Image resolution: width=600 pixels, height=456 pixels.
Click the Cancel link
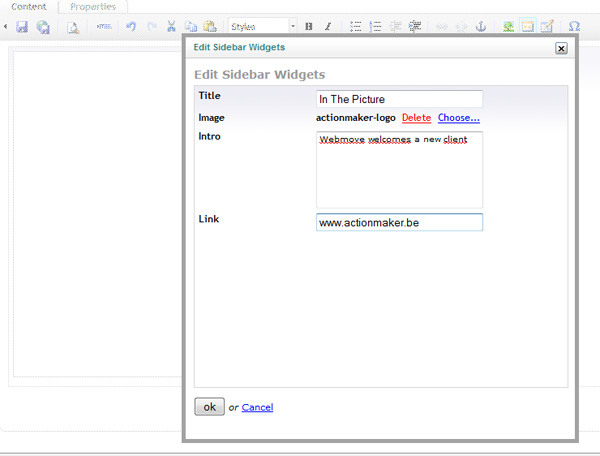257,407
